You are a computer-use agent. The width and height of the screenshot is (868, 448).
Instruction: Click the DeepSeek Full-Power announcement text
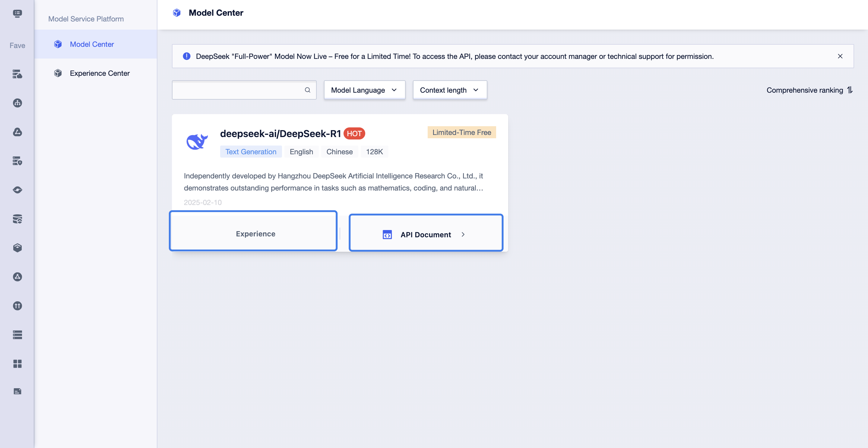[455, 56]
